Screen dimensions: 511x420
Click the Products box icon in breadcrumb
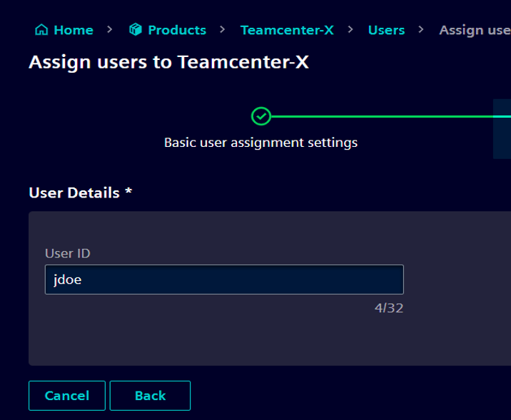[136, 30]
